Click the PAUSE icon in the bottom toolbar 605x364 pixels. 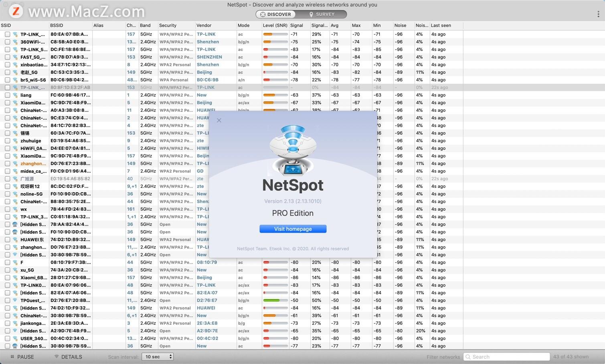[13, 356]
